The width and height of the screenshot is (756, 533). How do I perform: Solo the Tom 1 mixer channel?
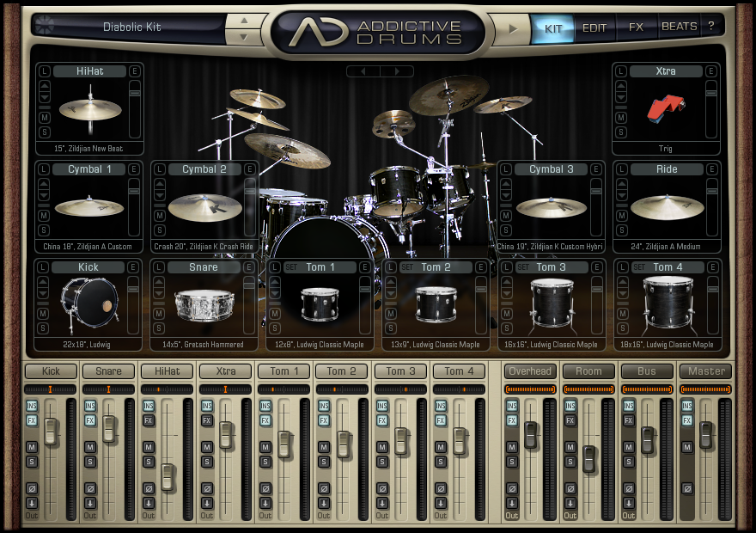[x=265, y=462]
